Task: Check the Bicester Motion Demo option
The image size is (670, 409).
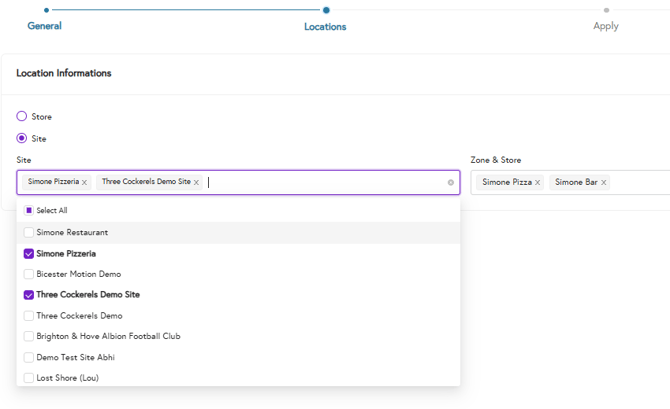Action: (29, 274)
